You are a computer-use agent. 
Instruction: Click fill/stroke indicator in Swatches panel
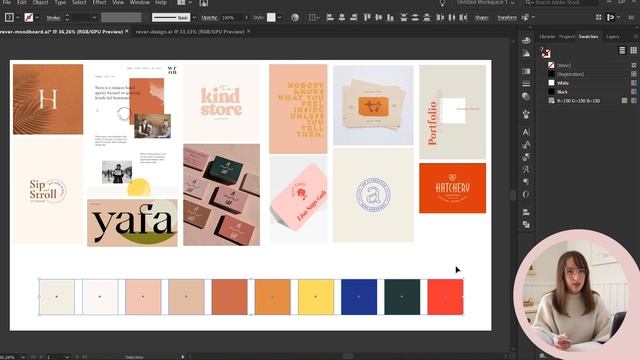546,53
